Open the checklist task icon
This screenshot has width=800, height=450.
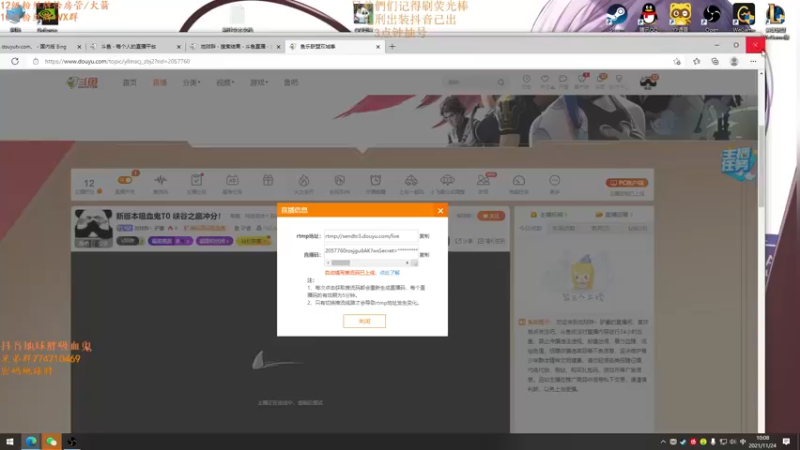click(196, 180)
